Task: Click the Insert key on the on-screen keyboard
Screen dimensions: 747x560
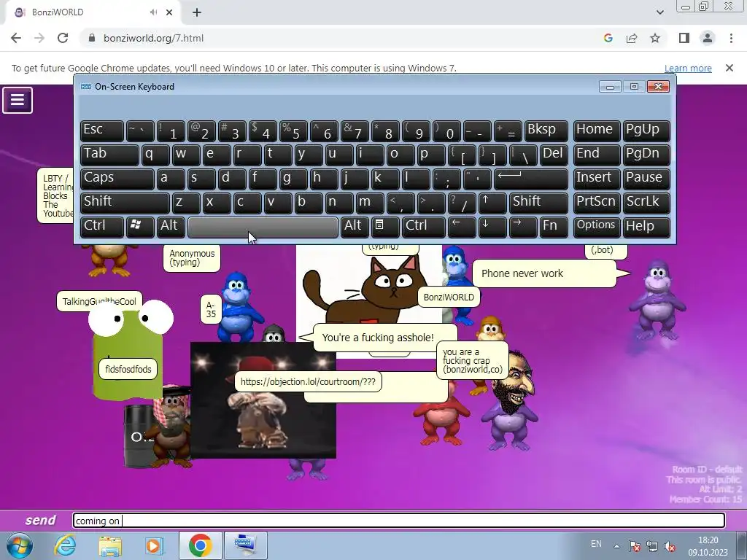Action: pyautogui.click(x=597, y=178)
